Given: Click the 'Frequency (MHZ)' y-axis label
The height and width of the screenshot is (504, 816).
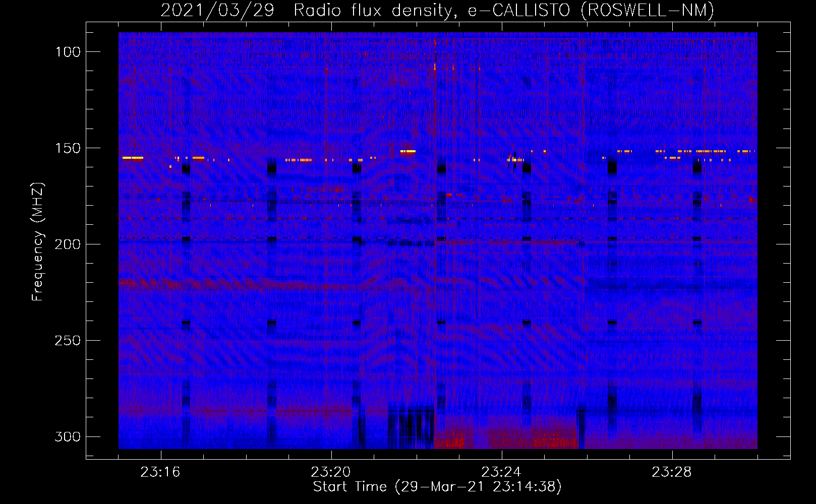Looking at the screenshot, I should (x=38, y=241).
